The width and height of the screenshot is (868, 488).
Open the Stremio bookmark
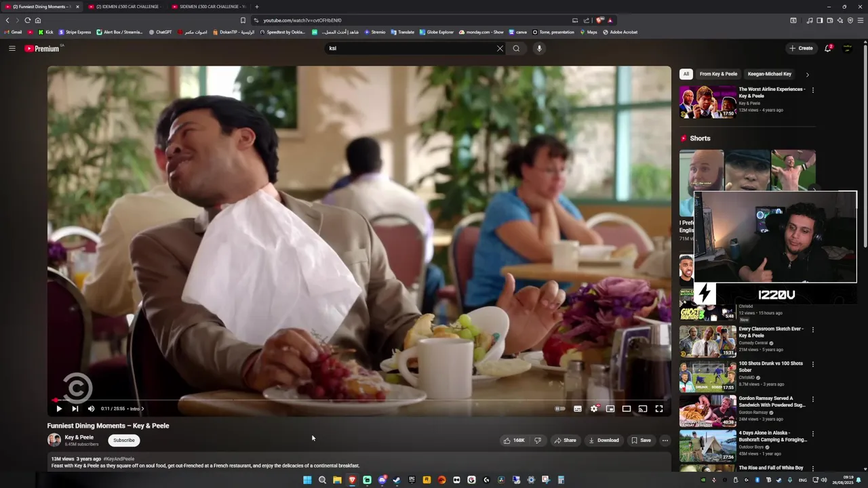(374, 32)
